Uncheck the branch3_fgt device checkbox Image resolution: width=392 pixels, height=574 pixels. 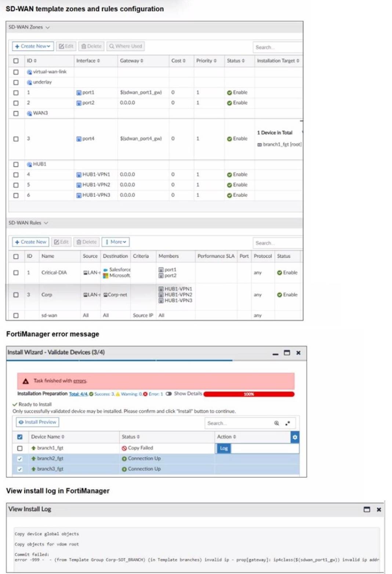20,469
